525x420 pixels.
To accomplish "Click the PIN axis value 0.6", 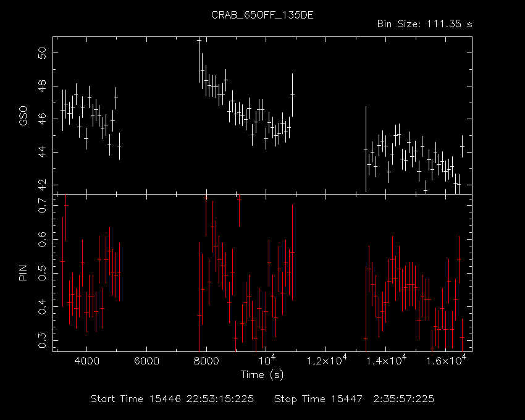I will click(x=43, y=239).
